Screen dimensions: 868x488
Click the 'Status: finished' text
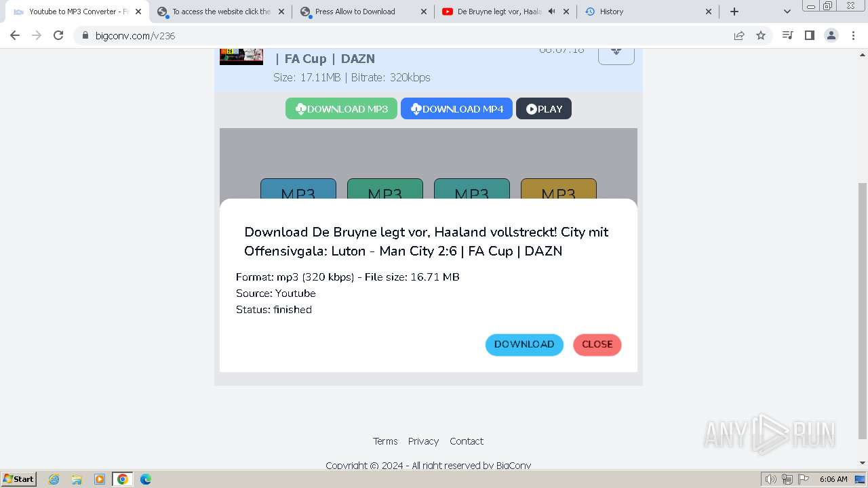[274, 310]
